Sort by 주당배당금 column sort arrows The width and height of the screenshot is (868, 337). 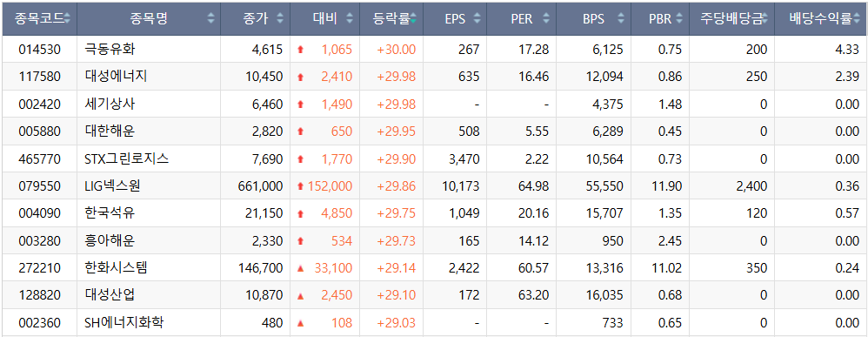[x=765, y=19]
